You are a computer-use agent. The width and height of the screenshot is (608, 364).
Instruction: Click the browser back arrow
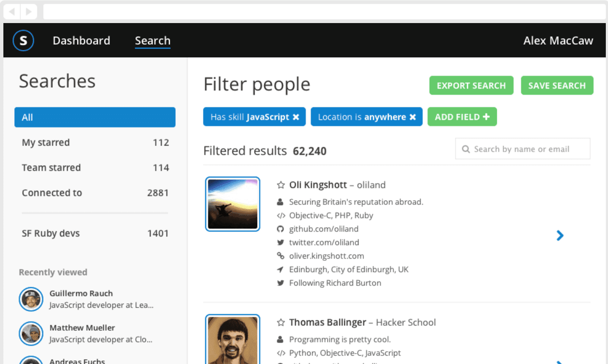pyautogui.click(x=13, y=11)
